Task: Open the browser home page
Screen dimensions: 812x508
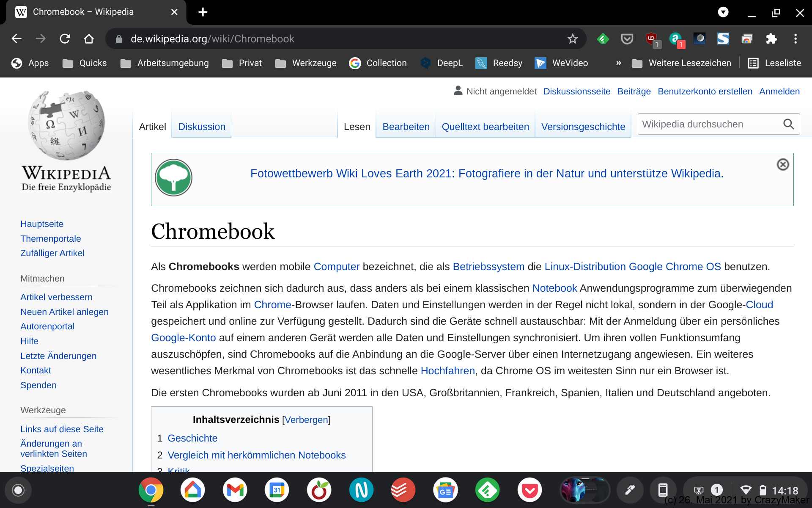Action: coord(89,39)
